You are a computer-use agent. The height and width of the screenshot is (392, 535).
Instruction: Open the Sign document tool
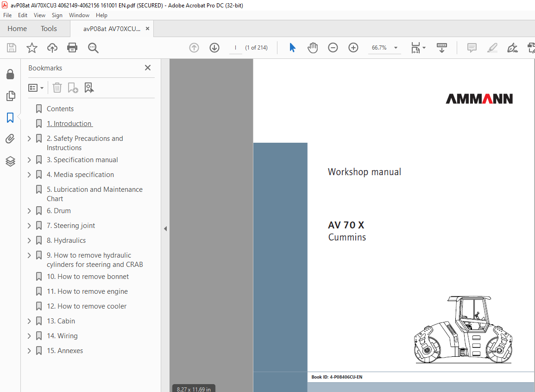(x=512, y=48)
